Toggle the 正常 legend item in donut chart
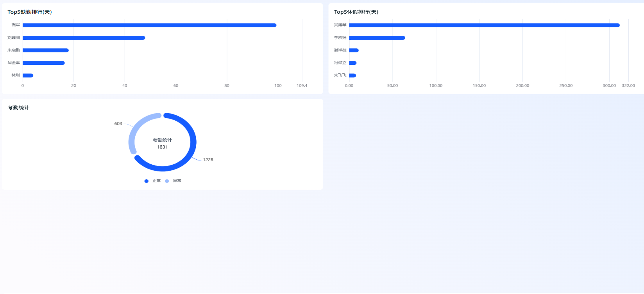 (x=152, y=181)
